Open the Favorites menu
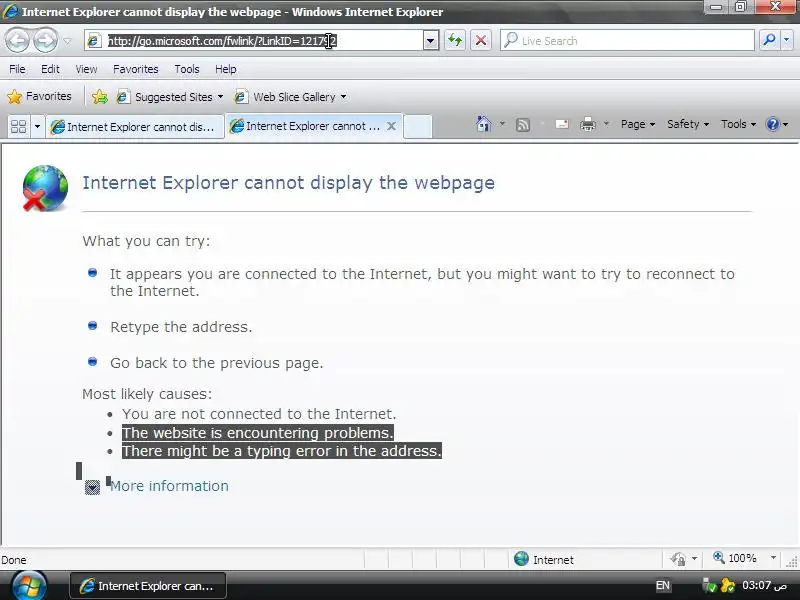 pyautogui.click(x=136, y=69)
